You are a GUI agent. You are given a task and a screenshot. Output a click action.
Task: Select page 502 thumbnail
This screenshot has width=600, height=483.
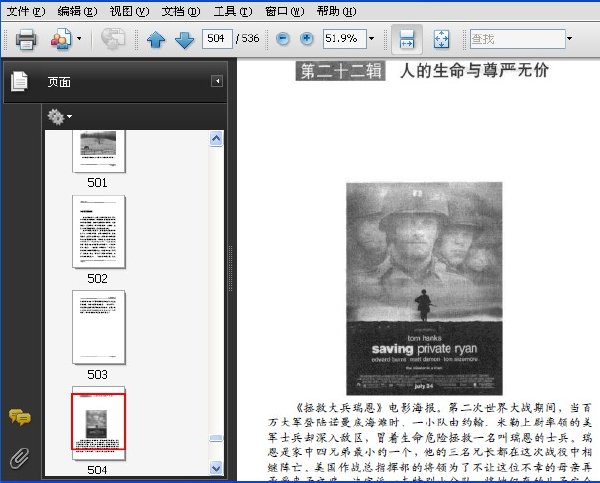click(x=99, y=232)
